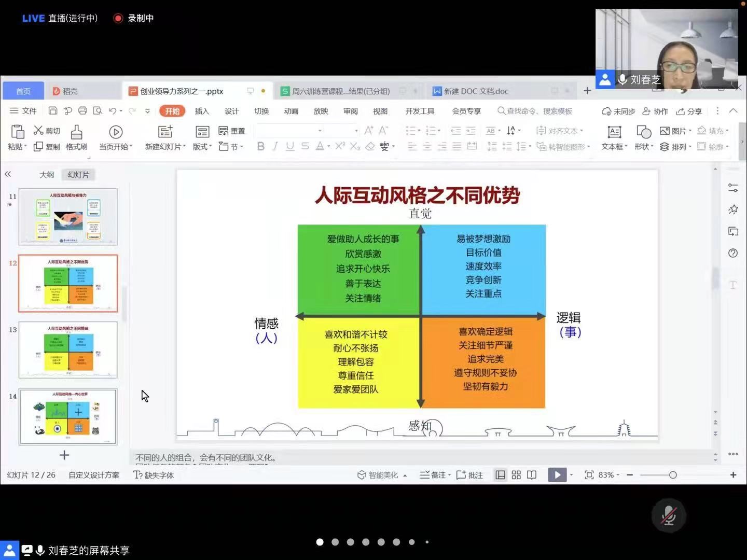The height and width of the screenshot is (560, 747).
Task: Toggle Italic formatting
Action: (x=275, y=147)
